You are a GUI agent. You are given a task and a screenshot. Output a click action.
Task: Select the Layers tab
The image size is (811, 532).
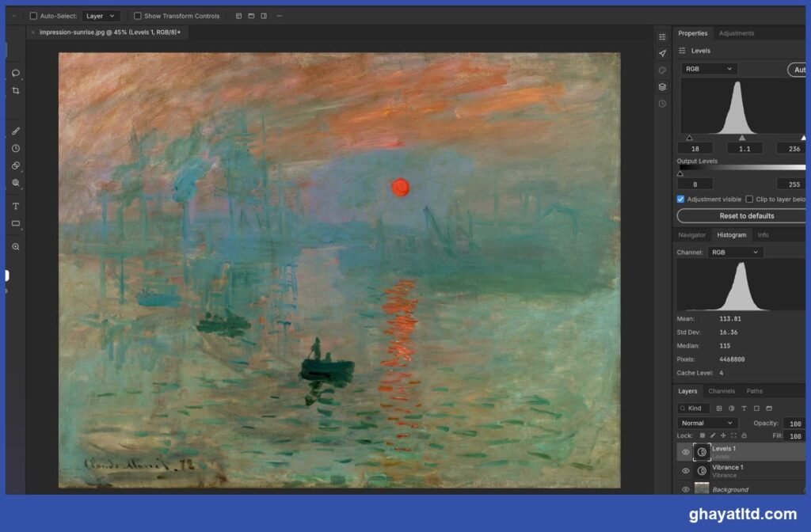click(687, 391)
